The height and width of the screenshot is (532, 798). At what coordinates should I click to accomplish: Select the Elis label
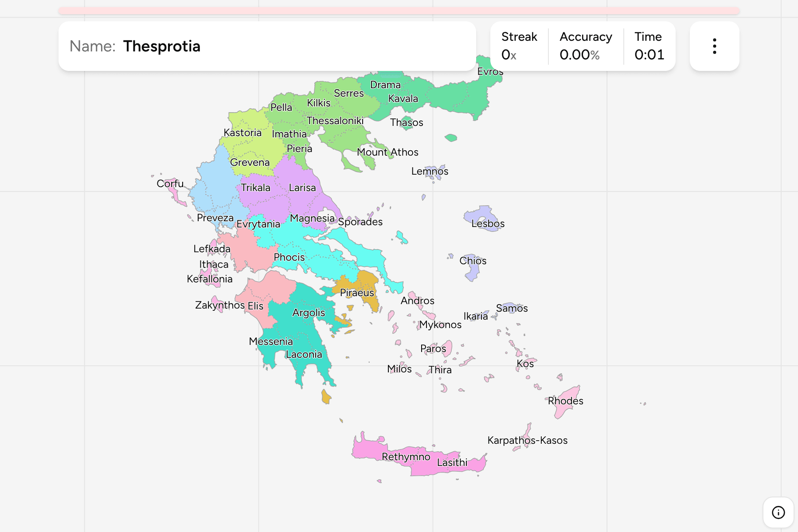(x=255, y=306)
